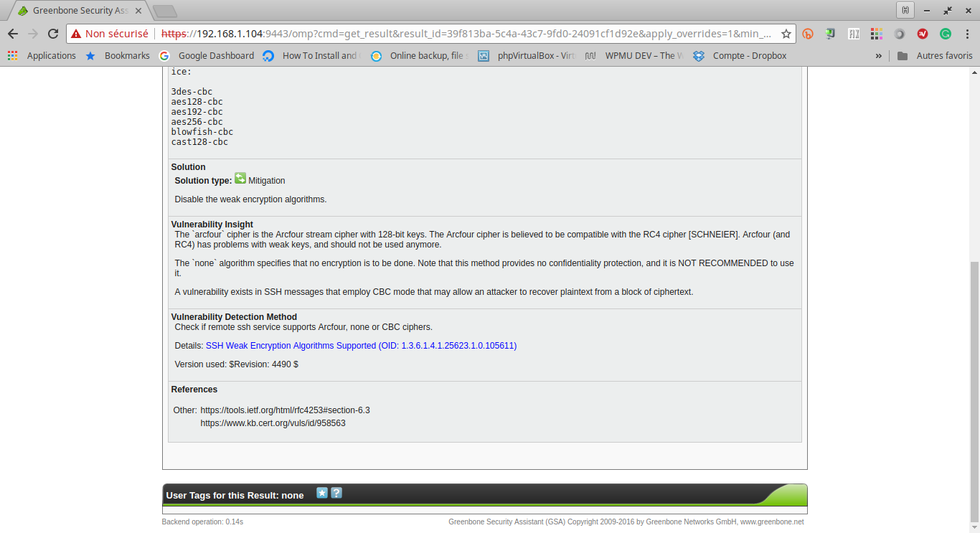980x533 pixels.
Task: Open the green Grammarly extension
Action: coord(946,34)
